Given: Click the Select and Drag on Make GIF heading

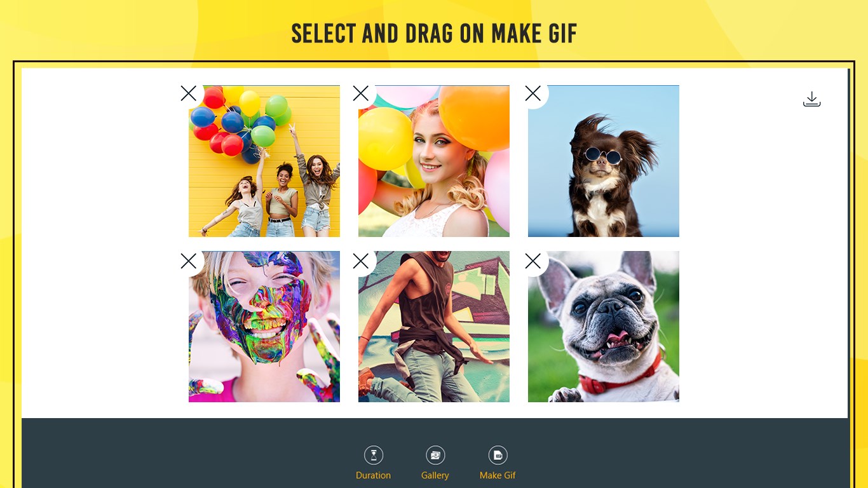Looking at the screenshot, I should 434,34.
